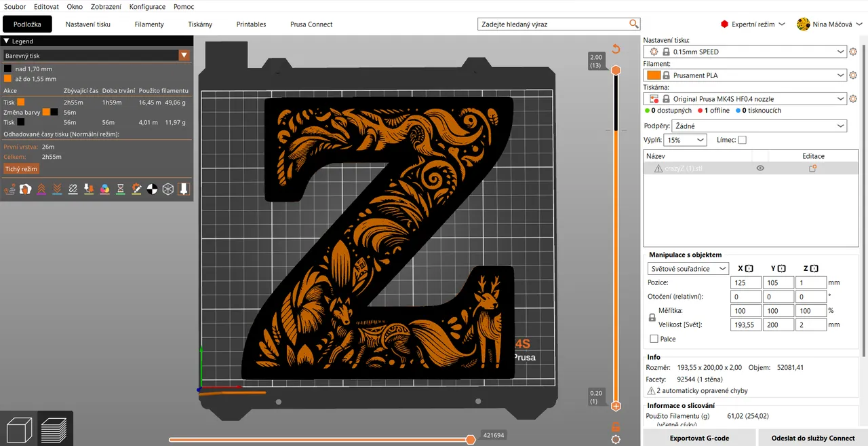Toggle the deretractions purple chevron icon

pos(57,189)
